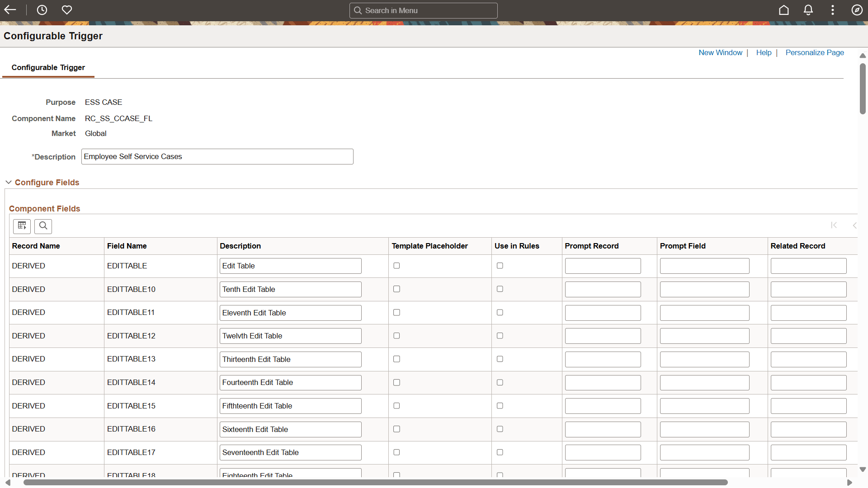Click the grid search magnifier icon
The image size is (868, 488).
[43, 226]
